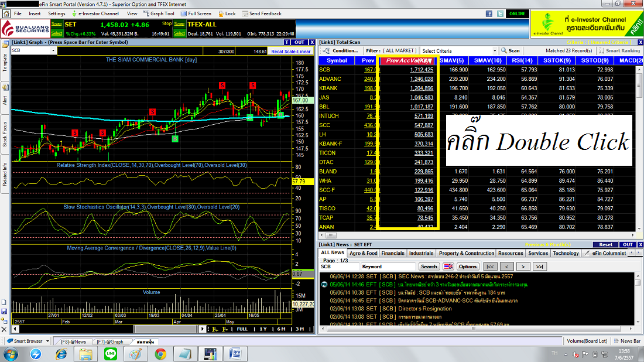
Task: Click the Smart Ranking button
Action: pos(619,50)
